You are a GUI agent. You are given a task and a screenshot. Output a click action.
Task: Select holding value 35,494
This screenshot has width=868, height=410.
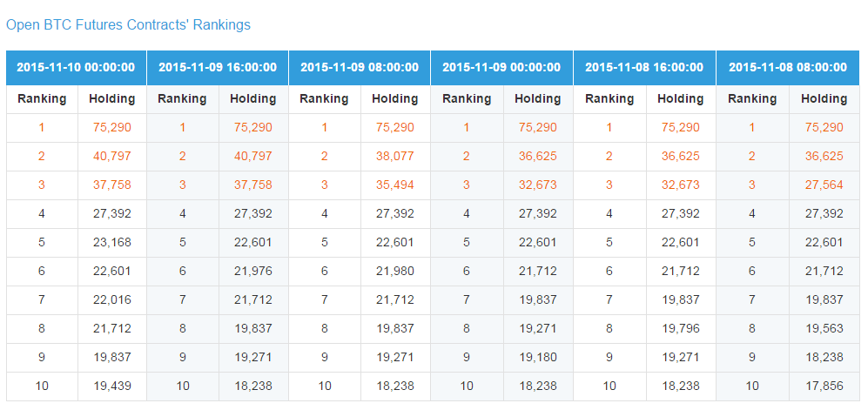tap(395, 185)
